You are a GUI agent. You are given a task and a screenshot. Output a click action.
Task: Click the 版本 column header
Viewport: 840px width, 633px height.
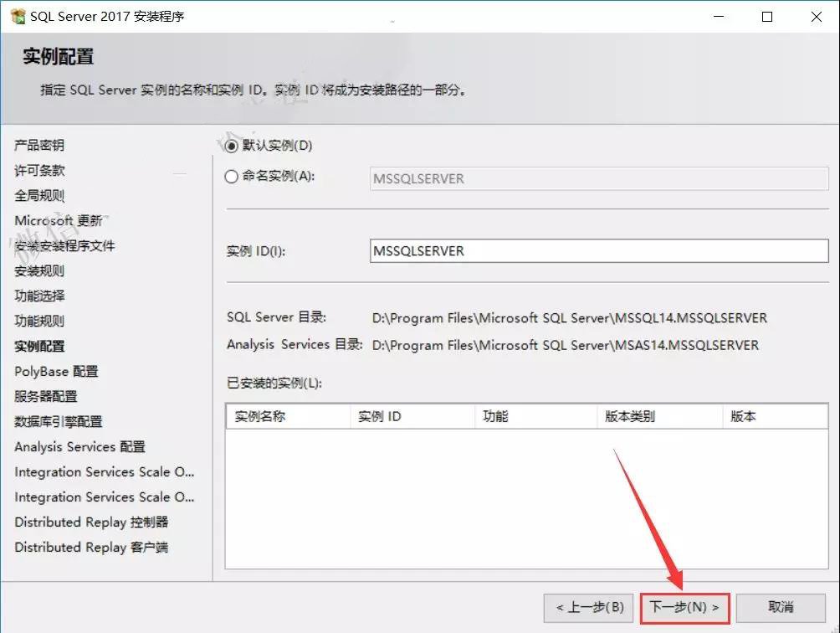coord(776,416)
